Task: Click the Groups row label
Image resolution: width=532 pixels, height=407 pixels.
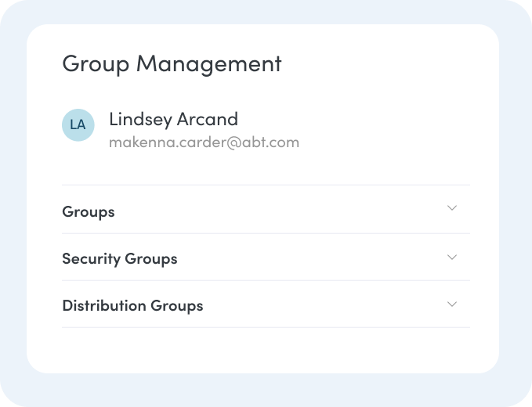Action: [x=89, y=212]
